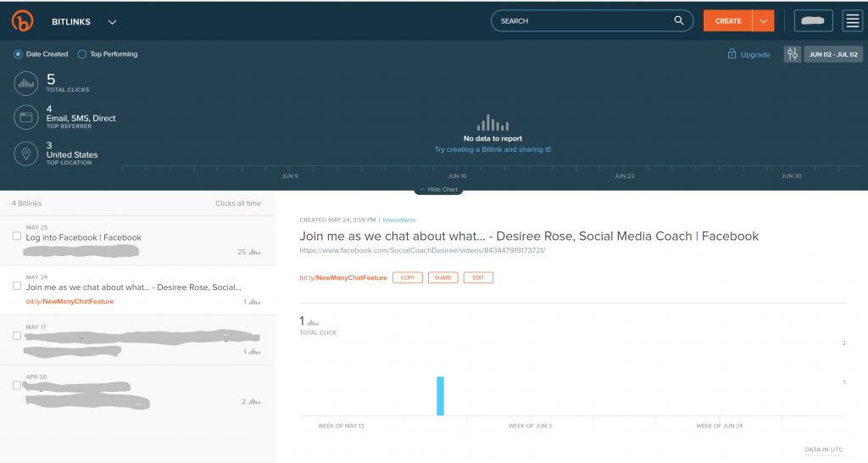The width and height of the screenshot is (868, 463).
Task: Click the top referrer browser icon
Action: pos(26,117)
